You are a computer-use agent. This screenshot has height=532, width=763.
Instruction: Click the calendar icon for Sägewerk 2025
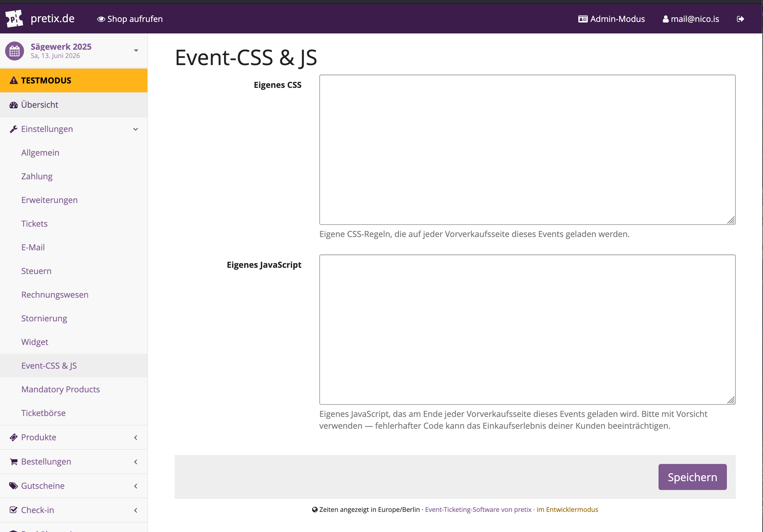coord(14,51)
